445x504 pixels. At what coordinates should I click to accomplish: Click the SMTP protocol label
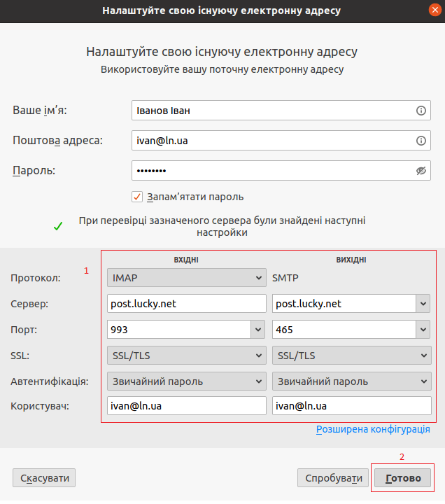coord(285,278)
